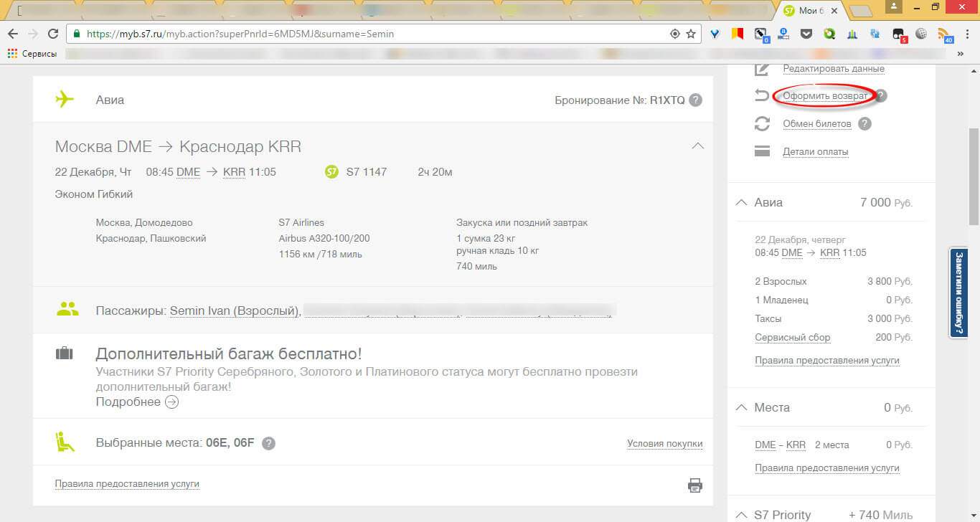Screen dimensions: 980x522
Task: Collapse the S7 Priority miles section
Action: [x=742, y=515]
